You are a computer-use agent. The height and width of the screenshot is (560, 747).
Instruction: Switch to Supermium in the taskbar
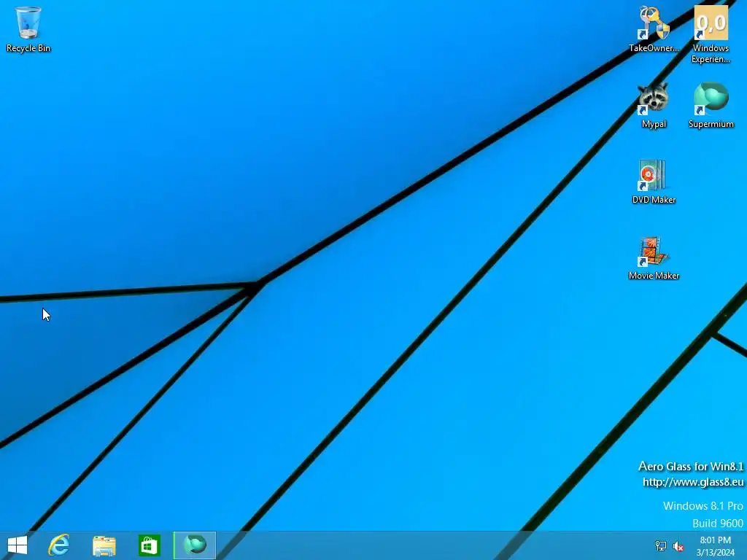[194, 545]
